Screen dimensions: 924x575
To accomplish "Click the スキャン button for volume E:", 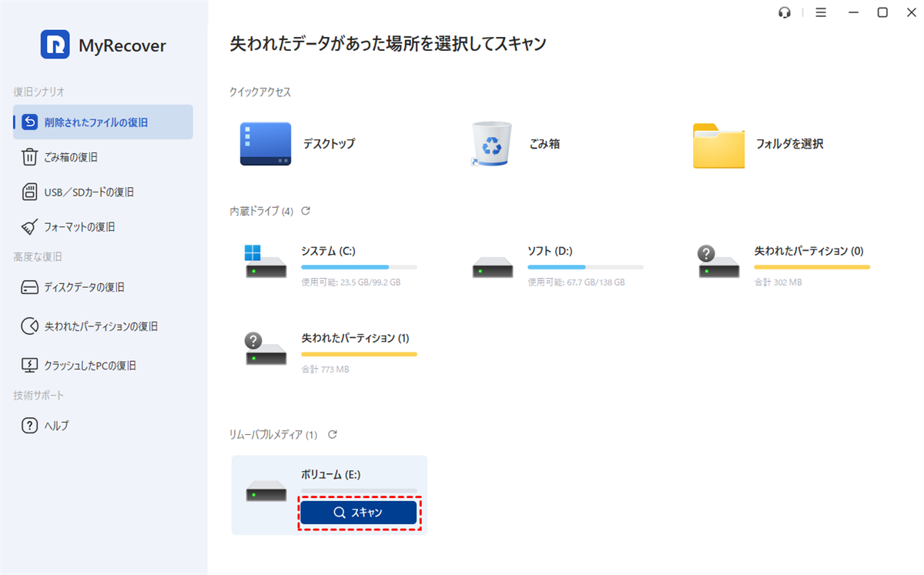I will coord(359,513).
